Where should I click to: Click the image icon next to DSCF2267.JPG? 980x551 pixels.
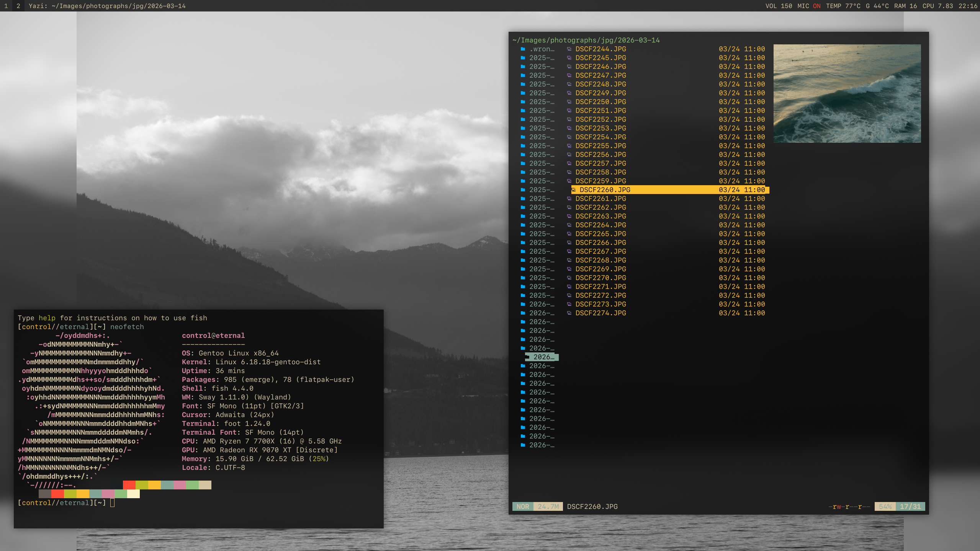coord(569,251)
